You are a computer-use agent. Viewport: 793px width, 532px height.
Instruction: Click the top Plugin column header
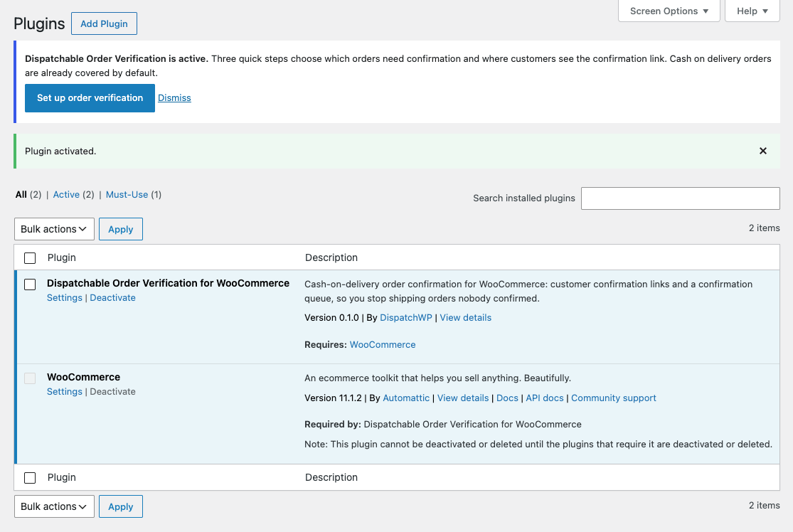click(x=62, y=257)
